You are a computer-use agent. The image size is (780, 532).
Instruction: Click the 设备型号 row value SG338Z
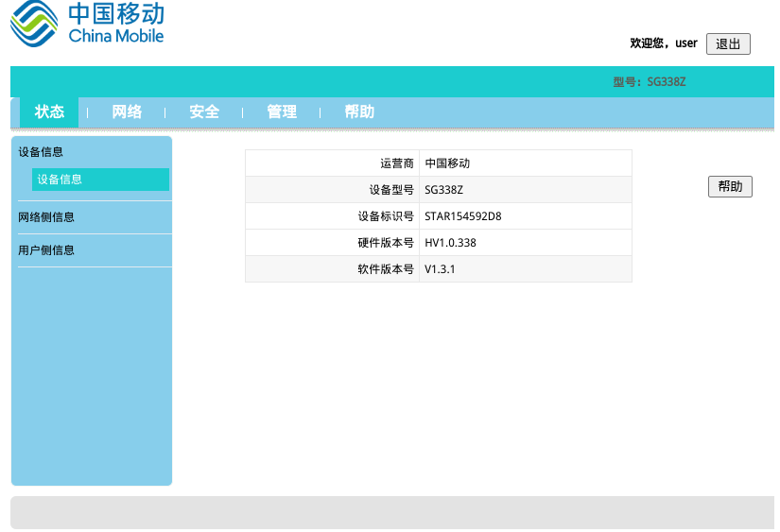pyautogui.click(x=444, y=190)
